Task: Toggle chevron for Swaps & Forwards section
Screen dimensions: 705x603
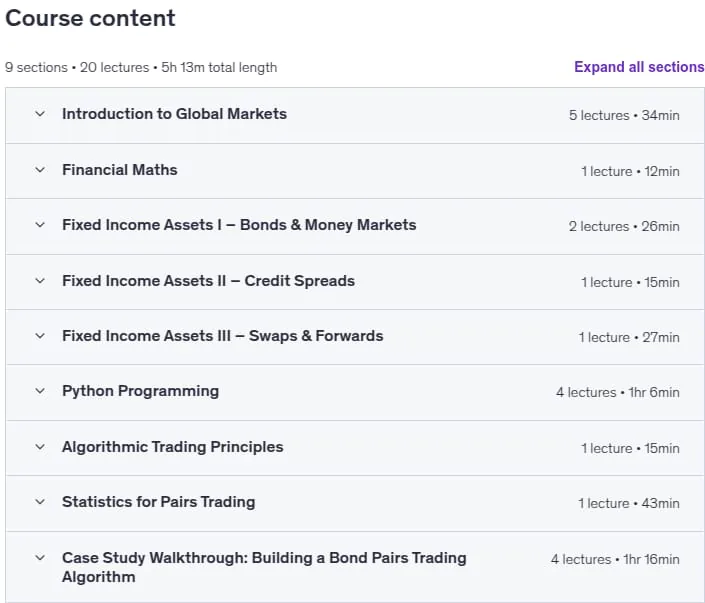Action: click(x=40, y=335)
